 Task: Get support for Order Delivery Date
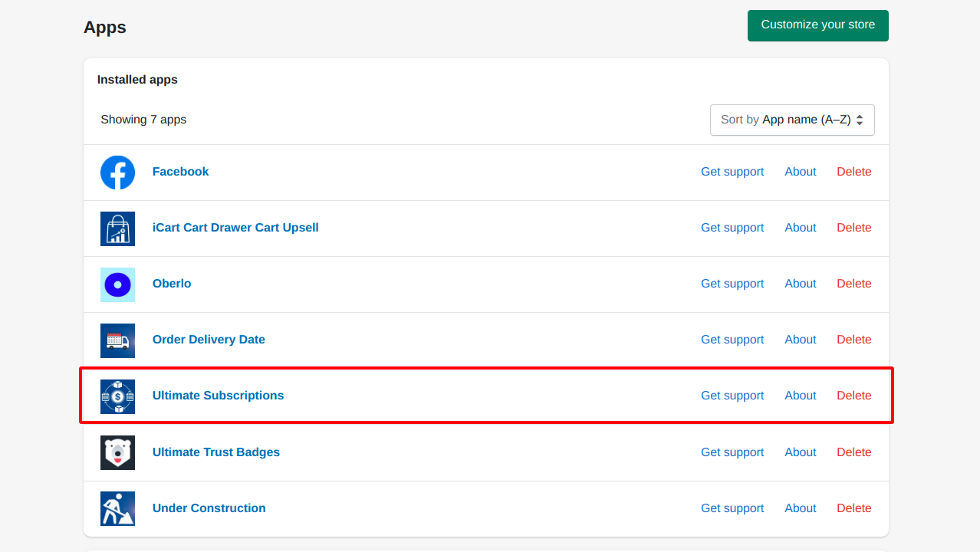point(732,340)
